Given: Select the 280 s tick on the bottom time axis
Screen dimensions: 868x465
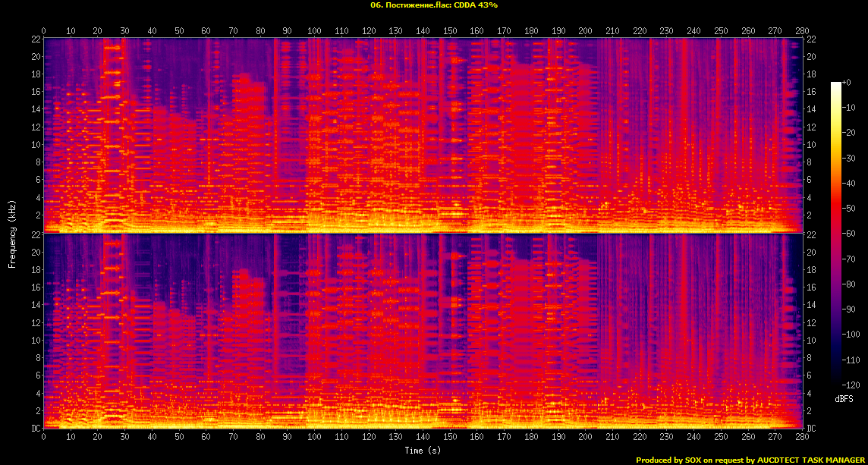Looking at the screenshot, I should click(x=802, y=438).
